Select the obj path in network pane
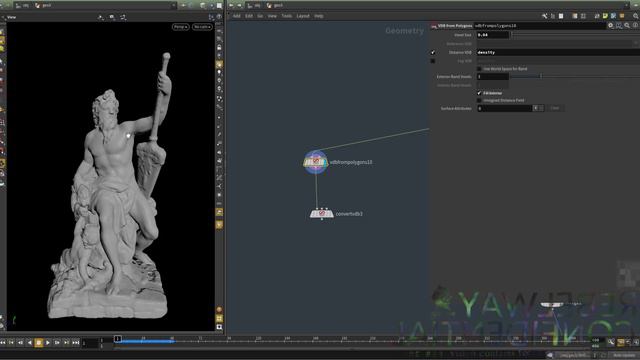The image size is (640, 360). [255, 5]
